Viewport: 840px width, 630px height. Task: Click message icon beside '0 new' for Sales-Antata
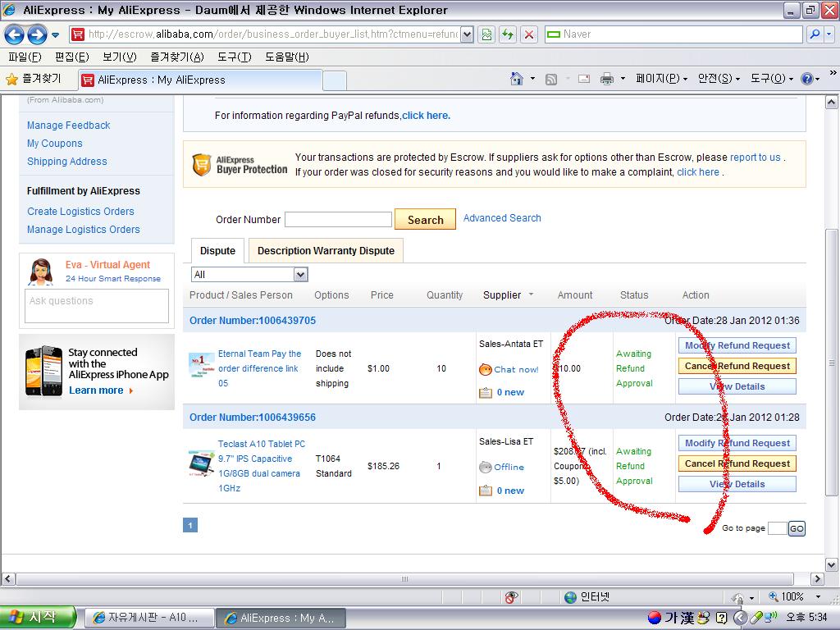click(x=486, y=393)
